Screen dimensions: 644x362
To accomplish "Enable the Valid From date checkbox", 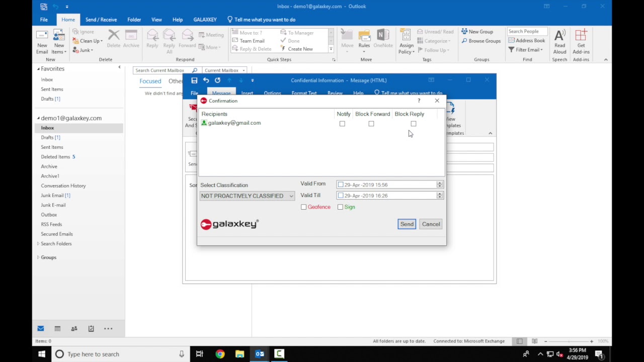I will tap(341, 185).
